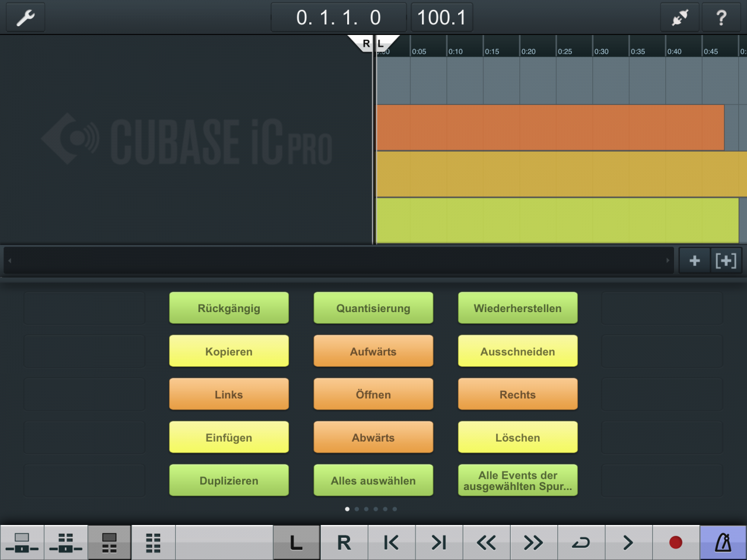
Task: Select the R locator marker on the ruler
Action: [362, 43]
